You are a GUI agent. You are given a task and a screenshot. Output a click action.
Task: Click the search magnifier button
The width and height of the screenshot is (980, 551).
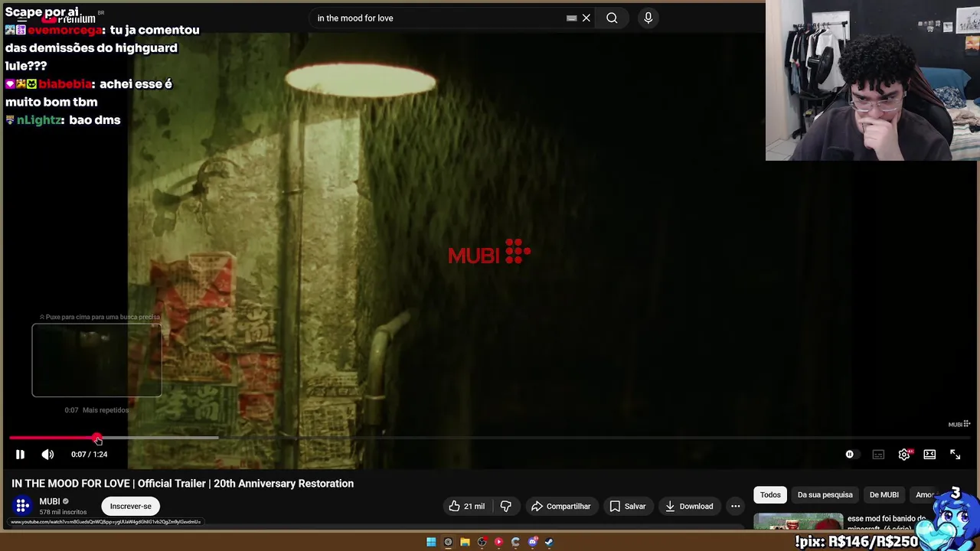click(x=612, y=18)
